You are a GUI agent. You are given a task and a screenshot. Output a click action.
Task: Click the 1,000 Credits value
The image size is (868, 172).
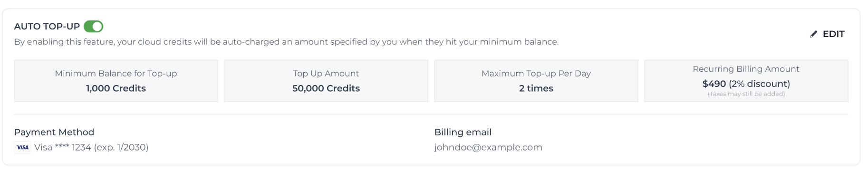coord(116,88)
